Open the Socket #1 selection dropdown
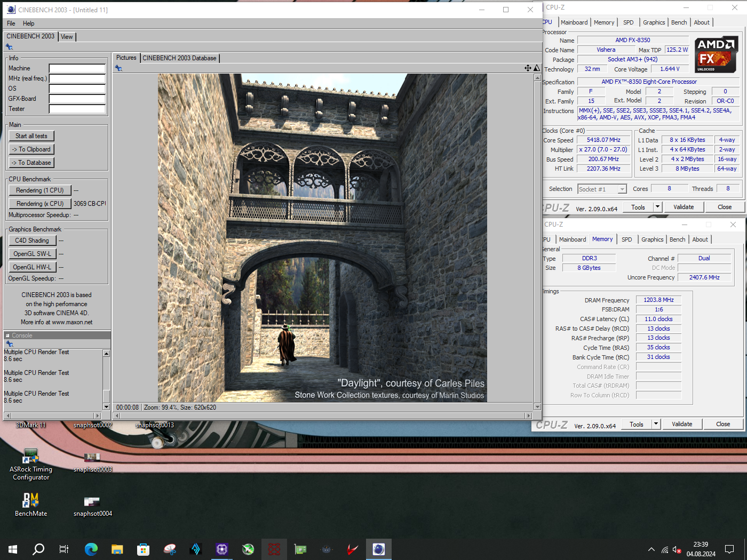The image size is (747, 560). click(622, 189)
